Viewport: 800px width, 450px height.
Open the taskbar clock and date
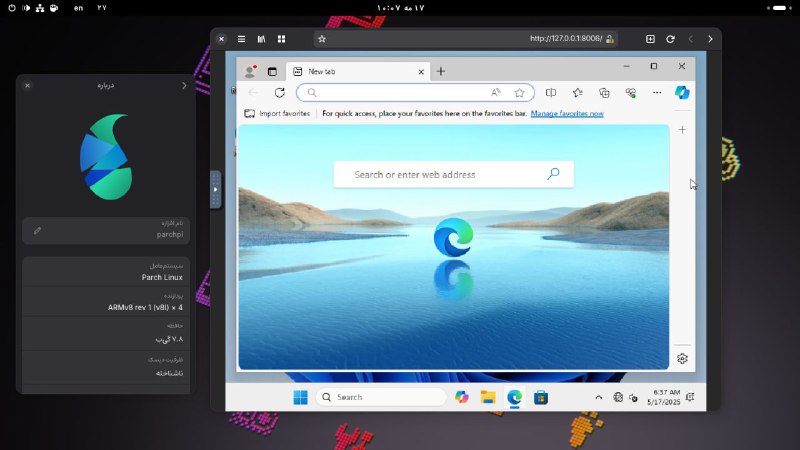663,397
